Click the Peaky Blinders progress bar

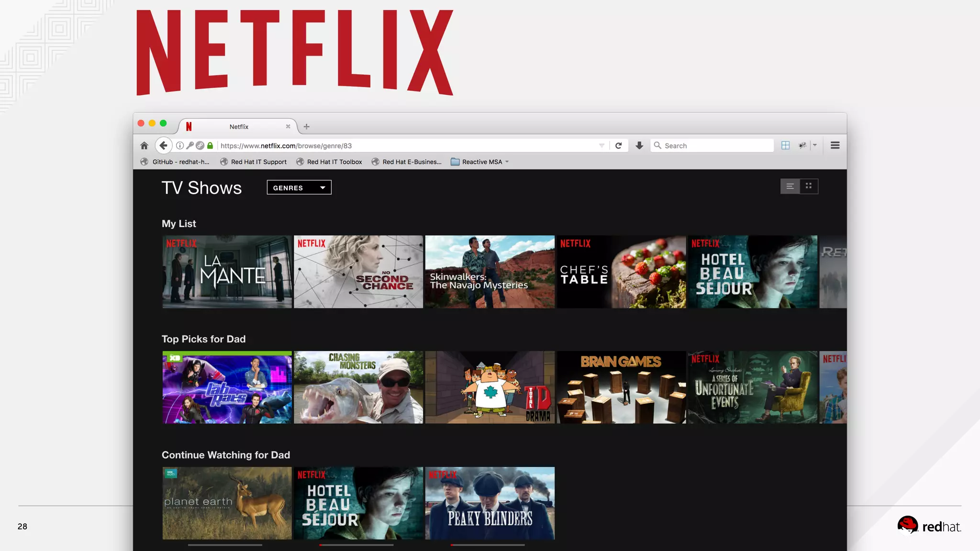[487, 545]
